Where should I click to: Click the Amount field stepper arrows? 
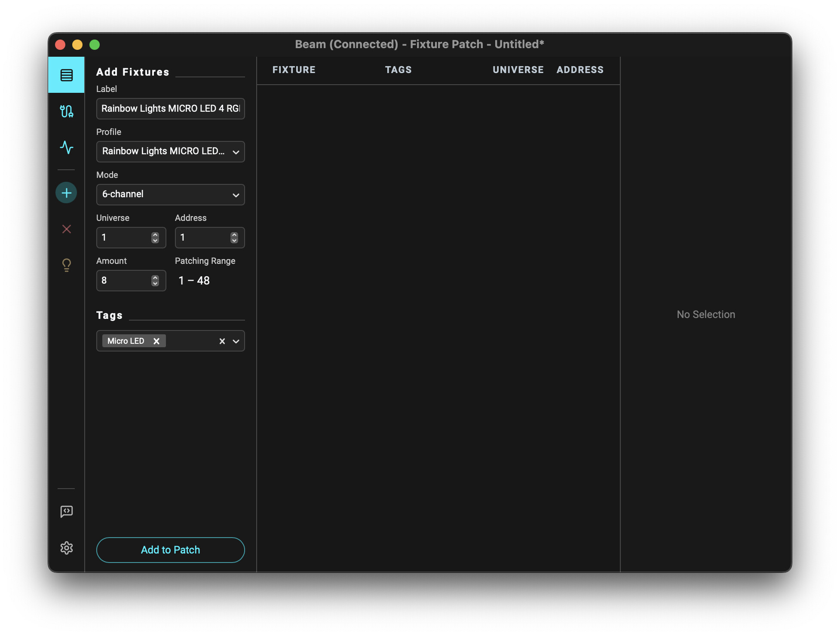tap(155, 281)
